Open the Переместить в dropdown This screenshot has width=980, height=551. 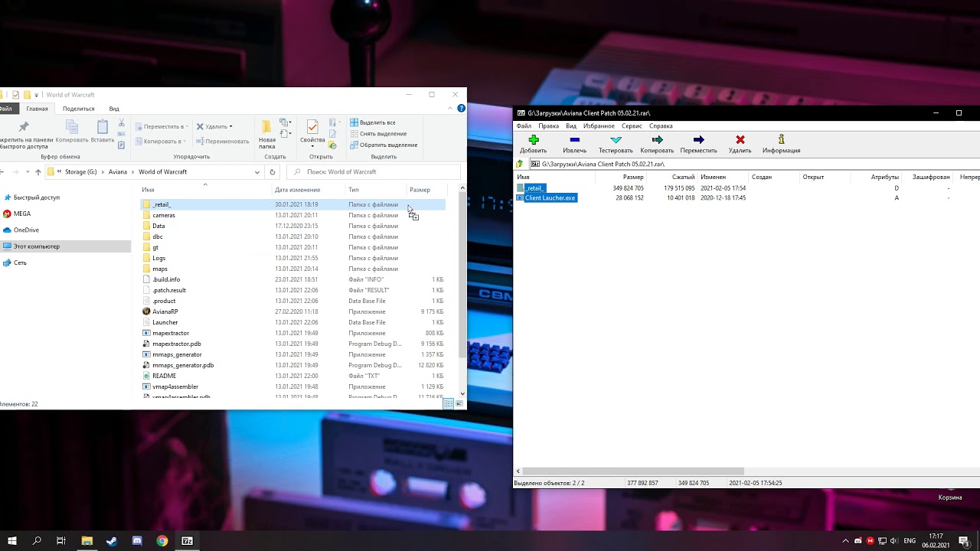162,126
